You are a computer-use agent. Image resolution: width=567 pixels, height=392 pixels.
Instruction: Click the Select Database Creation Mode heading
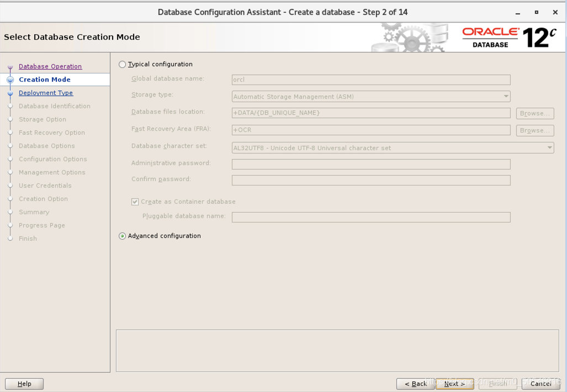pos(72,37)
